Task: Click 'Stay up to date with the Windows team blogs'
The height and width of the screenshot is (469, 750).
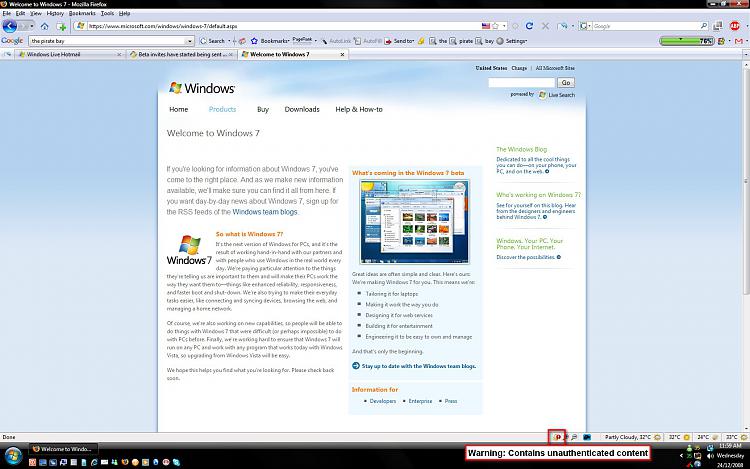Action: [x=419, y=366]
